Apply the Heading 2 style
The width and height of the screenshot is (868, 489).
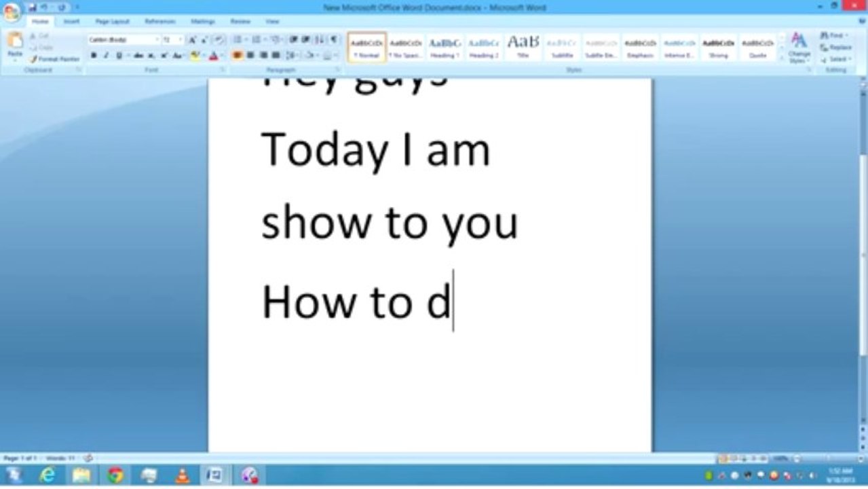484,47
